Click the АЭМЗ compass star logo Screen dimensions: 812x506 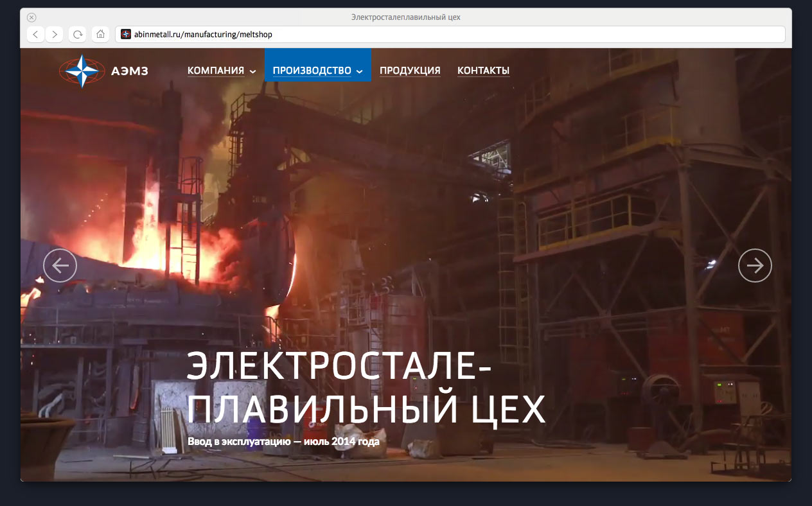[x=82, y=71]
